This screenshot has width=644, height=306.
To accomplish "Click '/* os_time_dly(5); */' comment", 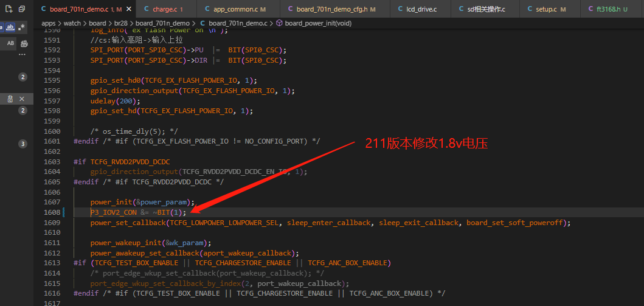I will (x=134, y=131).
